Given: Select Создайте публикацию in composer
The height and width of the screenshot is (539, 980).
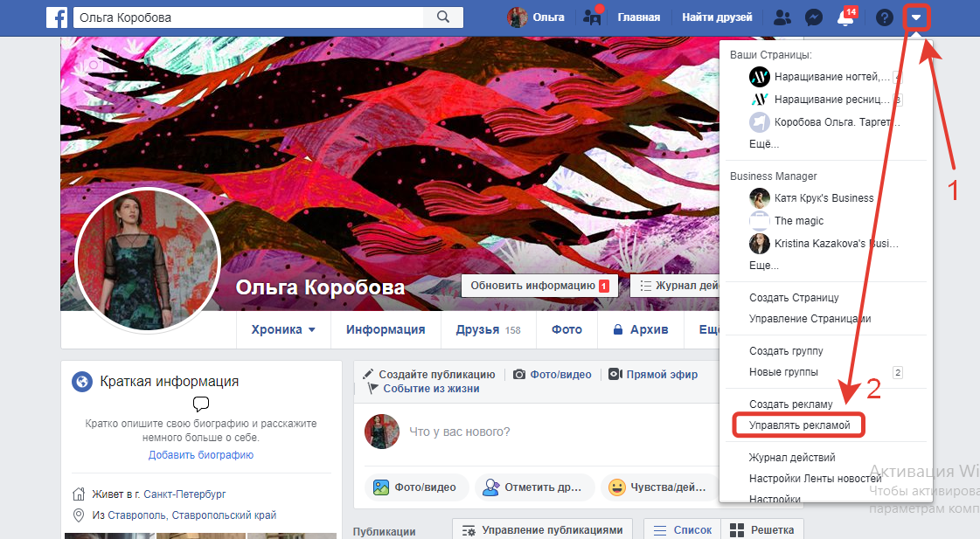Looking at the screenshot, I should [430, 374].
